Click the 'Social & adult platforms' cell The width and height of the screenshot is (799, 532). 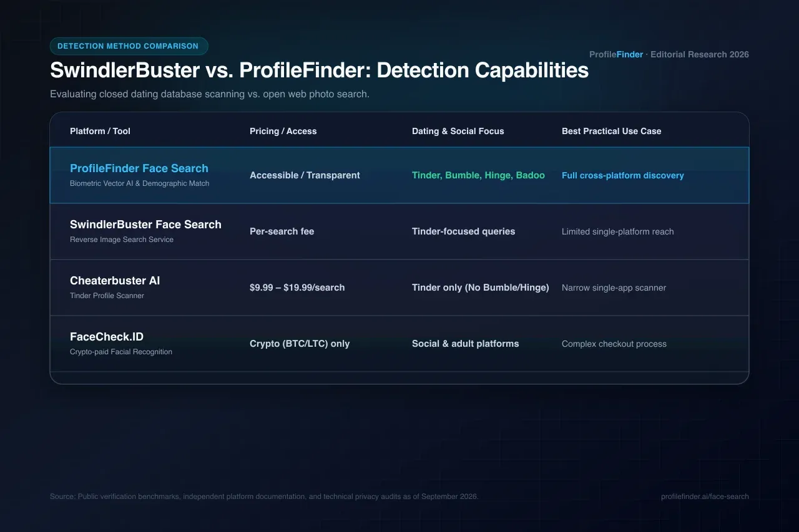click(x=465, y=344)
